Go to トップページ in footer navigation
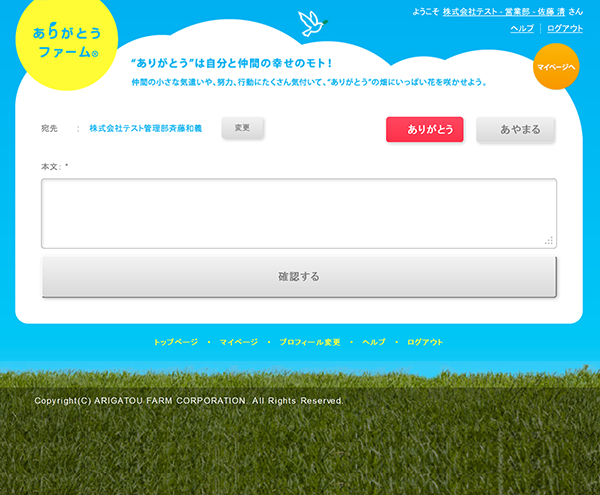600x495 pixels. tap(176, 342)
